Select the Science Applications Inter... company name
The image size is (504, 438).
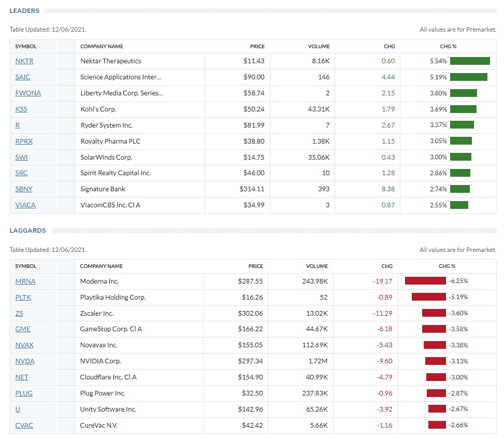[121, 77]
